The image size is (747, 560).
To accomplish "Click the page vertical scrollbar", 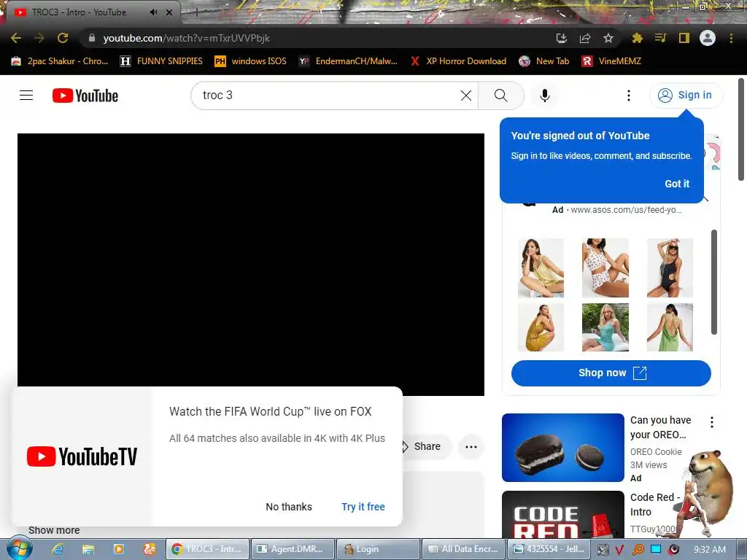I will tap(741, 130).
